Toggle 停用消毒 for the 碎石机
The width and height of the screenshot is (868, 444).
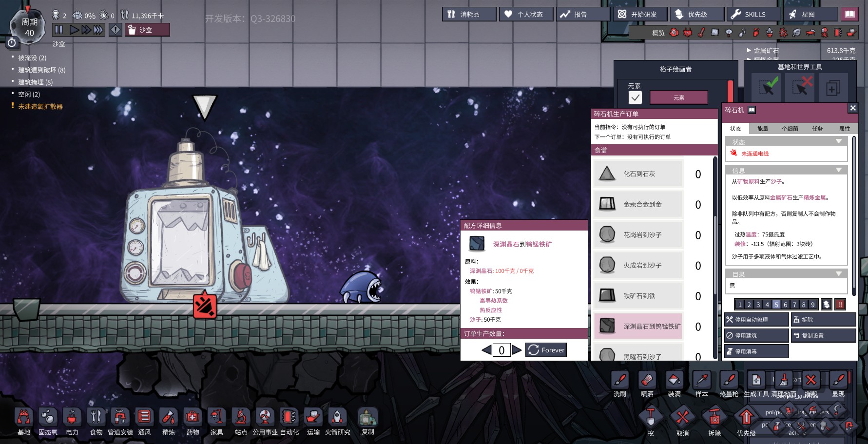coord(756,351)
